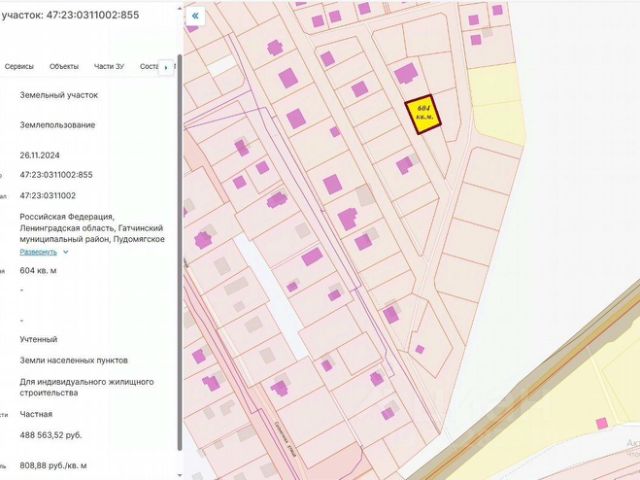Select the highlighted yellow 604 кв.м. parcel
Viewport: 640px width, 480px height.
click(x=423, y=114)
